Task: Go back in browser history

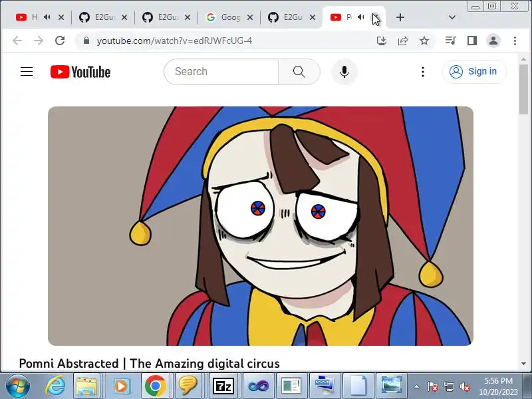Action: [x=17, y=41]
